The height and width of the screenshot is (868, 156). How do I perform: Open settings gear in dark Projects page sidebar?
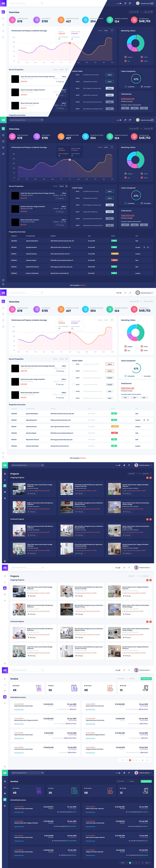click(5, 498)
